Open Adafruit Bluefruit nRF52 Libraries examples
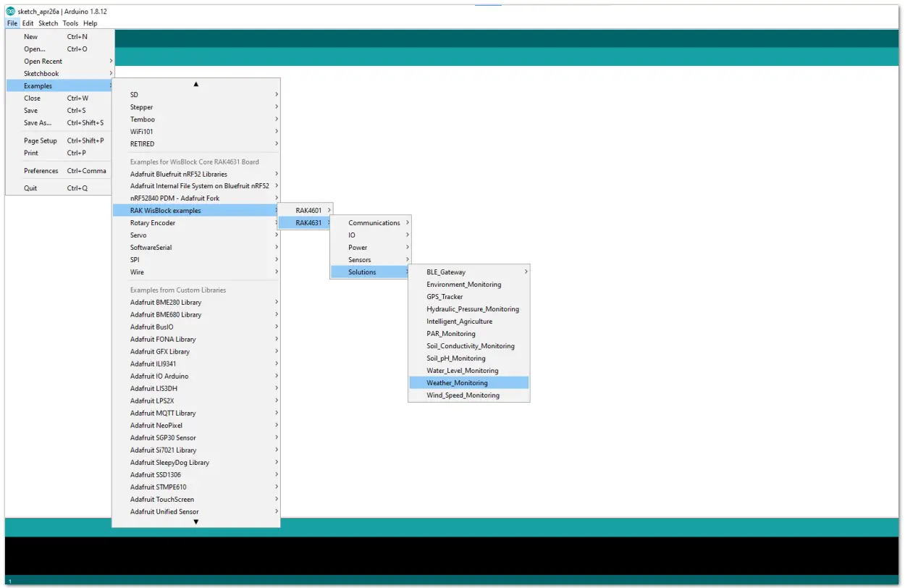Viewport: 905px width, 588px height. [x=195, y=175]
